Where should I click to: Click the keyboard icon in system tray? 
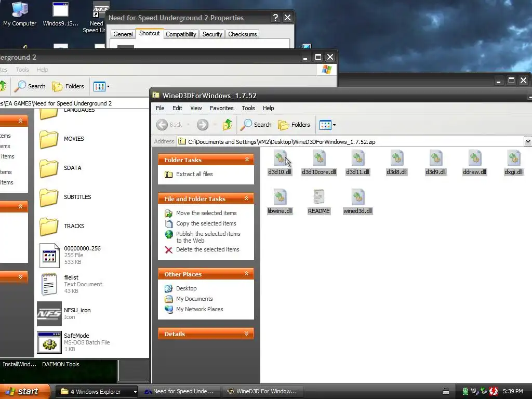446,392
